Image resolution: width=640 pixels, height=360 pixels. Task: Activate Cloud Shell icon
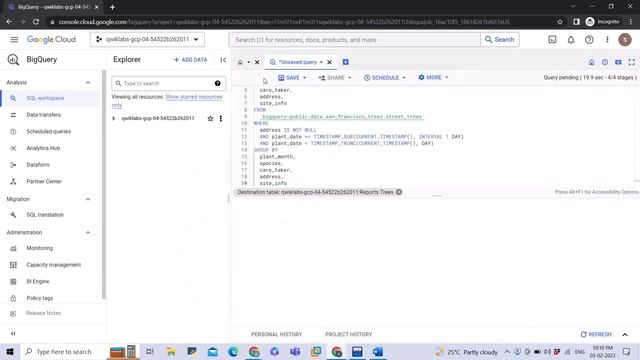coord(552,40)
